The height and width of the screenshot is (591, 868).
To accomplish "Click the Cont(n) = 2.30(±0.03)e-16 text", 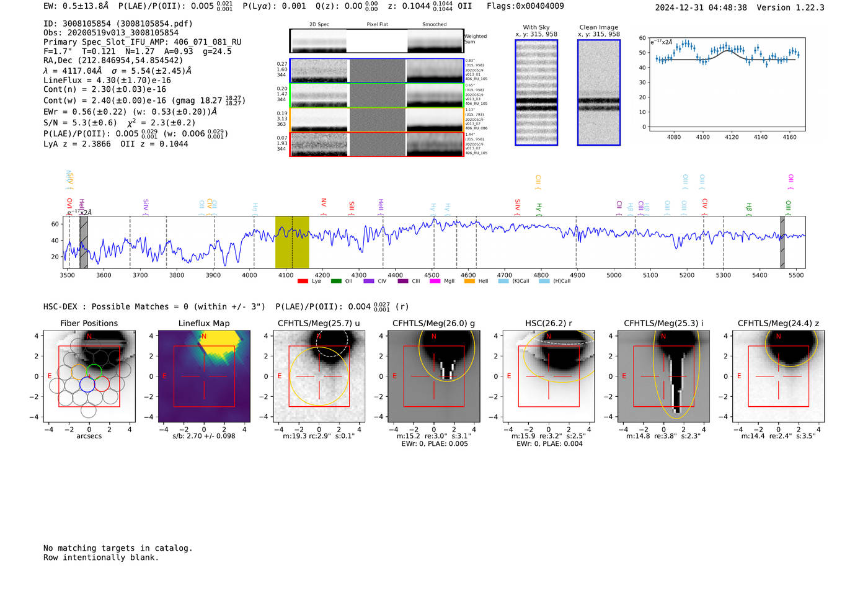I will [x=105, y=90].
